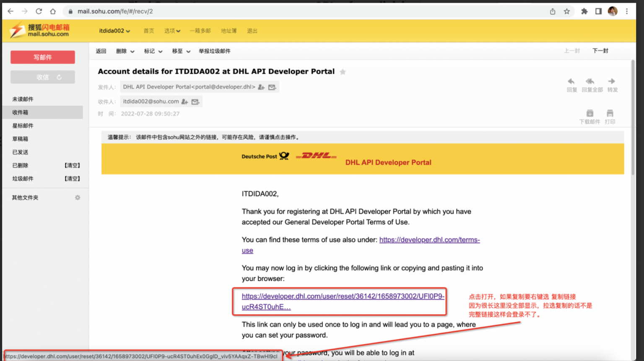Click refresh icon on 收信 button
Viewport: 644px width, 361px height.
click(59, 77)
